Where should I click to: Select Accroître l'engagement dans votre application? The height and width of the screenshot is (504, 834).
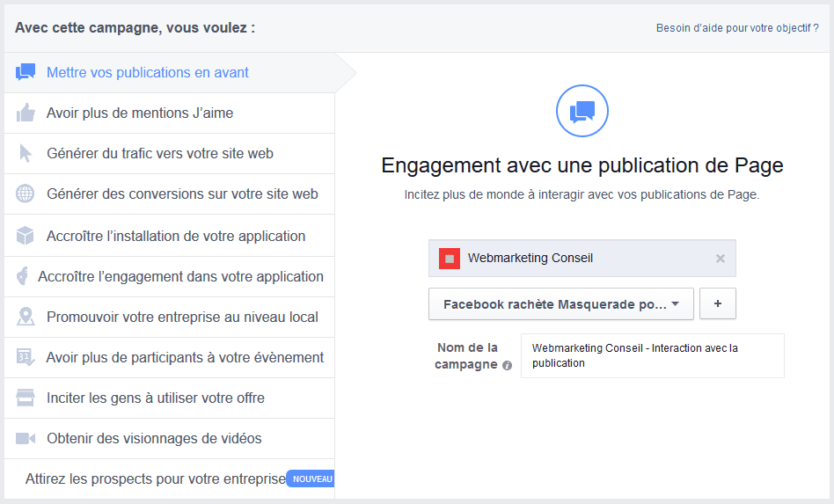point(180,276)
